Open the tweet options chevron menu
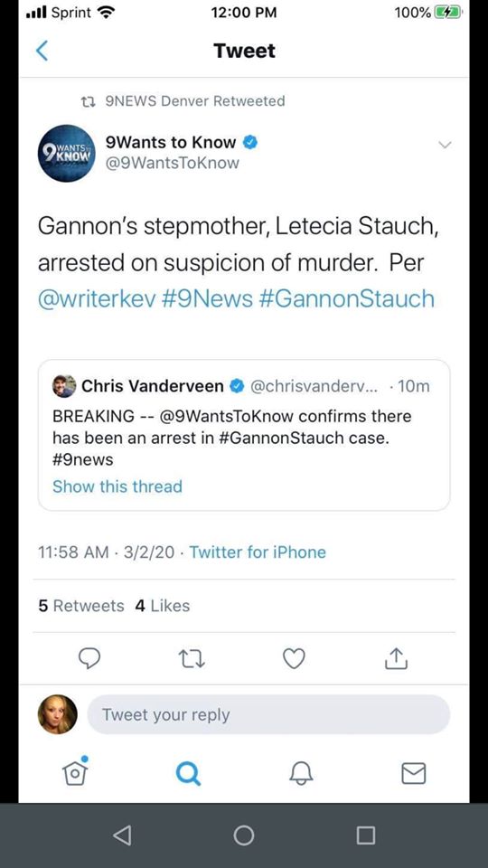The image size is (488, 868). coord(445,145)
